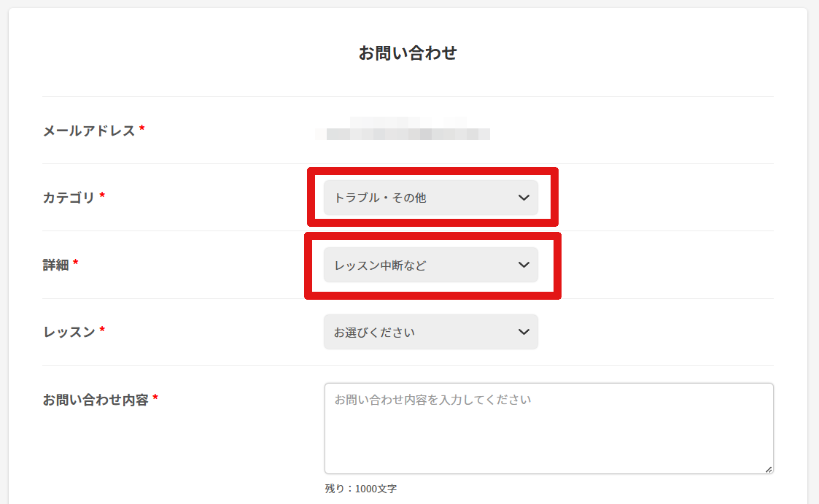Screen dimensions: 819x504
Task: Click the chevron arrow of レッスン select
Action: coord(524,332)
